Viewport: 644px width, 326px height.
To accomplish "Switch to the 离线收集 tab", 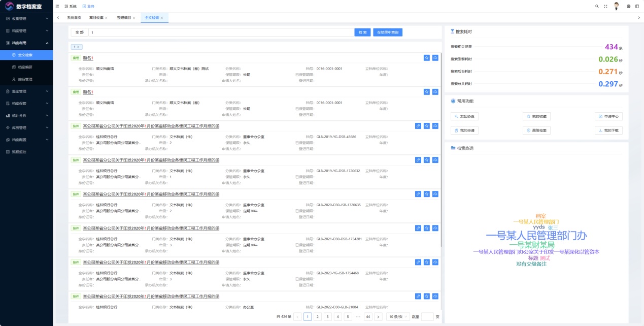I will (96, 18).
